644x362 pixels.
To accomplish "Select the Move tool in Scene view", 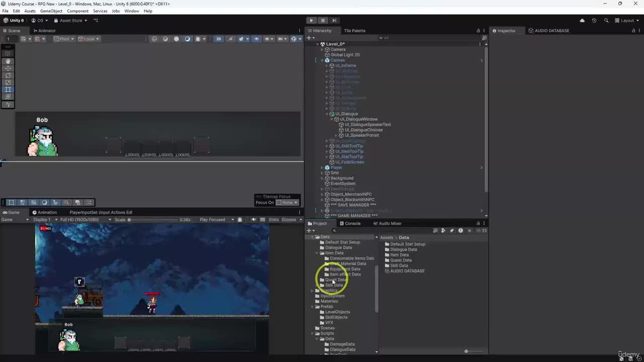I will pos(8,68).
